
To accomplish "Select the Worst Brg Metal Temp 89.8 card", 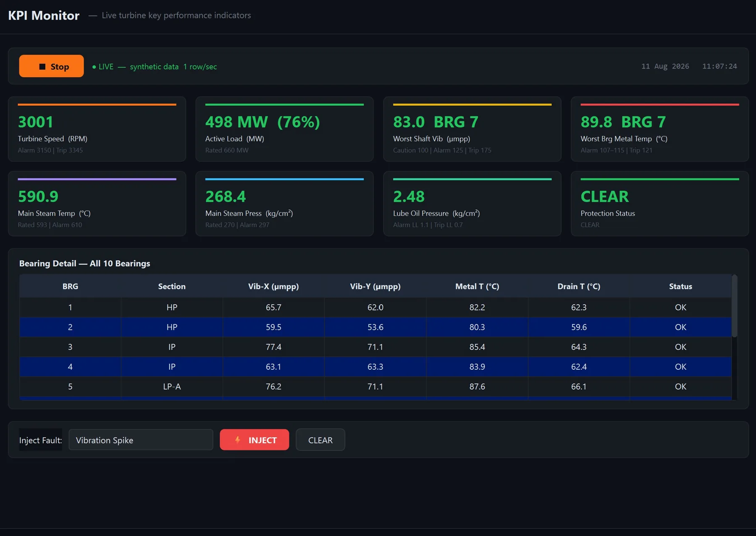I will click(x=659, y=129).
